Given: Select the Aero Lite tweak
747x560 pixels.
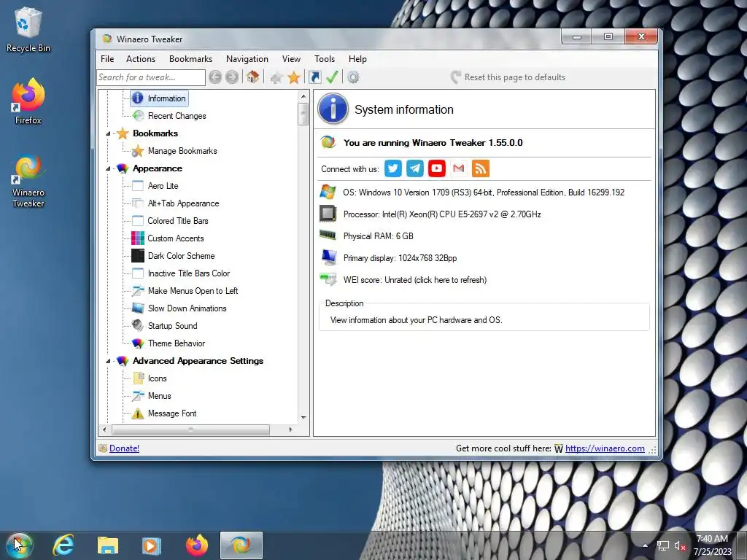Looking at the screenshot, I should pyautogui.click(x=163, y=186).
